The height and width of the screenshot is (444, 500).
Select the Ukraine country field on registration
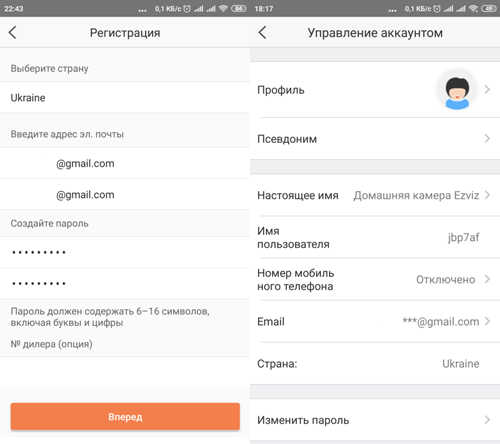point(125,98)
